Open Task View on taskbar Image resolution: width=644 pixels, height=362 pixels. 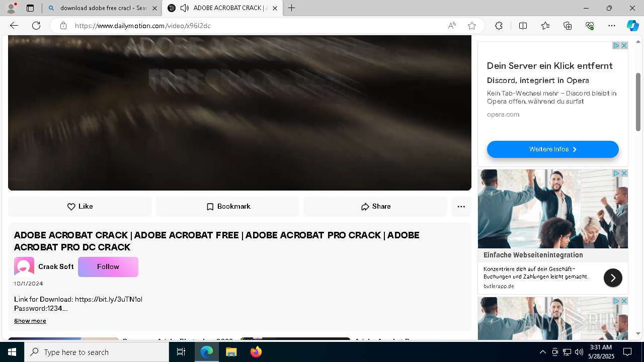pos(181,352)
